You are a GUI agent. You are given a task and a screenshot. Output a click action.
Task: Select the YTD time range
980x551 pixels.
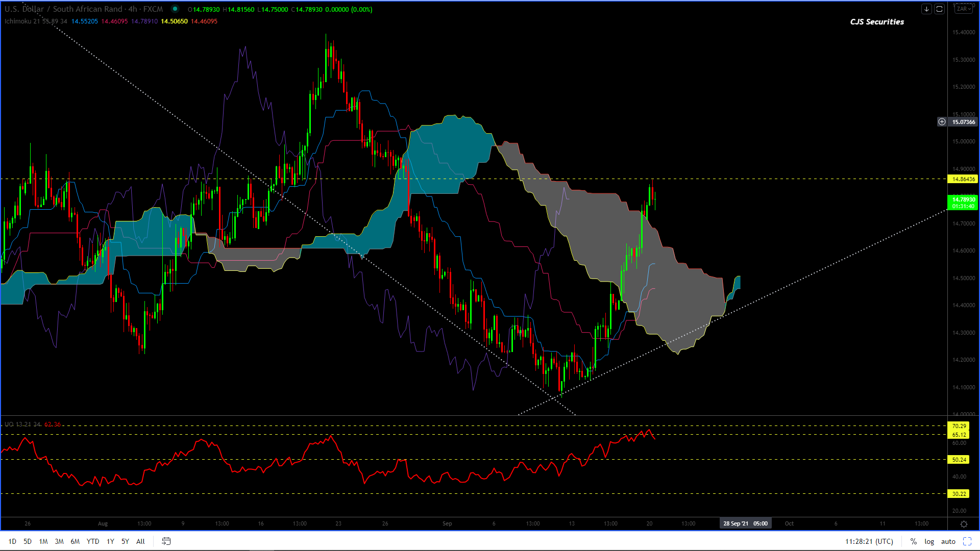[x=93, y=541]
